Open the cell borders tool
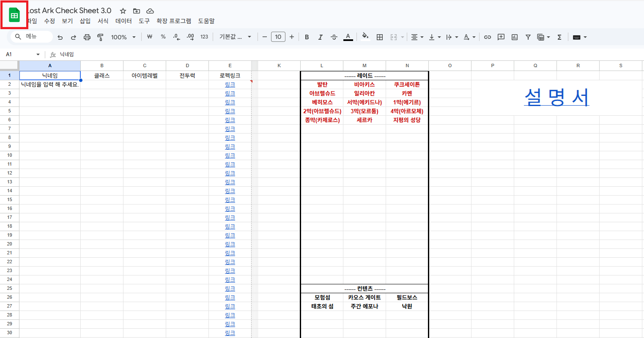Image resolution: width=644 pixels, height=338 pixels. point(380,37)
